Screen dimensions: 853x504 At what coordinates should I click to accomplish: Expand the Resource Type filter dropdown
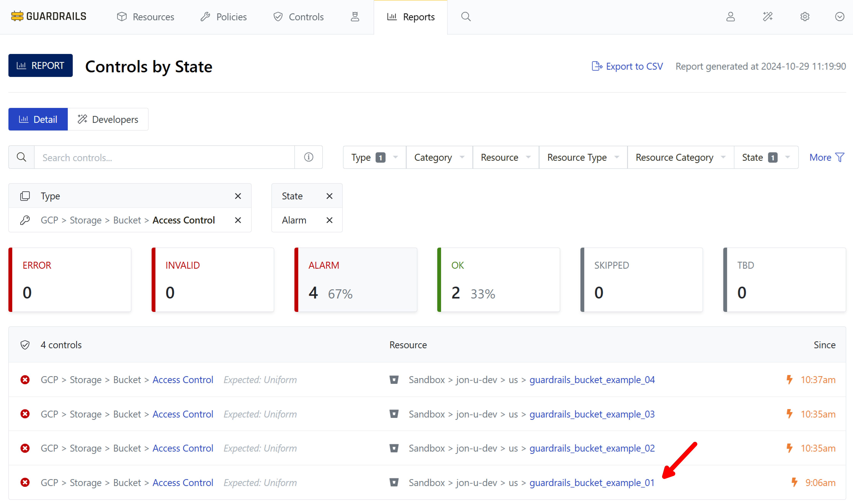pyautogui.click(x=583, y=157)
